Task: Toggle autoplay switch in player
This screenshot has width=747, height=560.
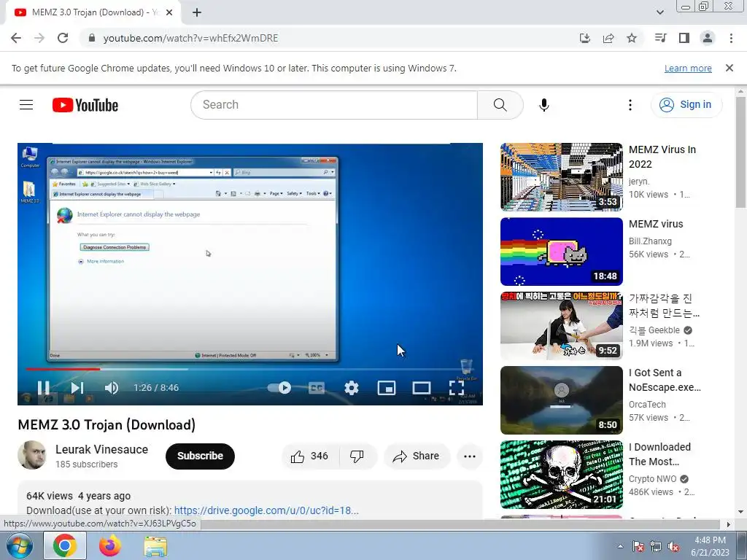Action: click(x=279, y=388)
